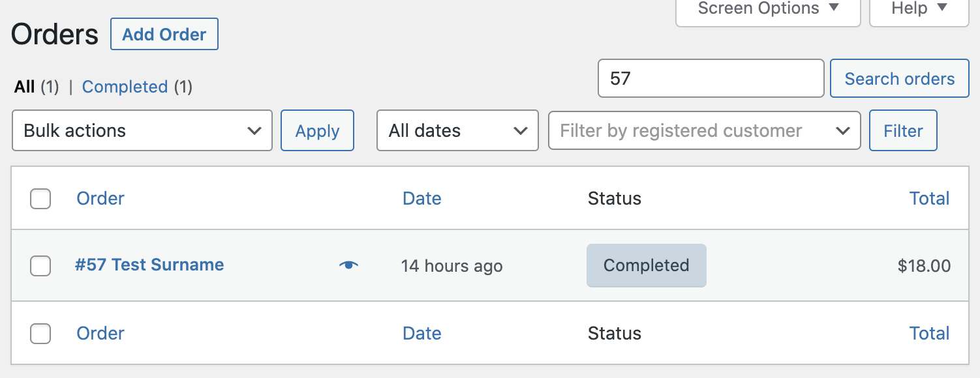Click the All dates dropdown arrow
Viewport: 980px width, 378px height.
point(520,130)
